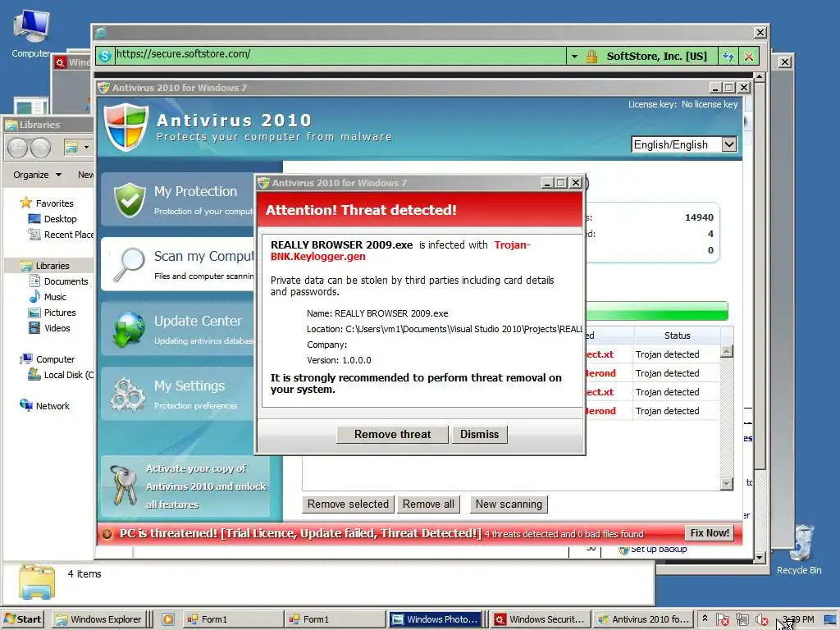Image resolution: width=840 pixels, height=630 pixels.
Task: Click the Back arrow in Libraries window
Action: 17,148
